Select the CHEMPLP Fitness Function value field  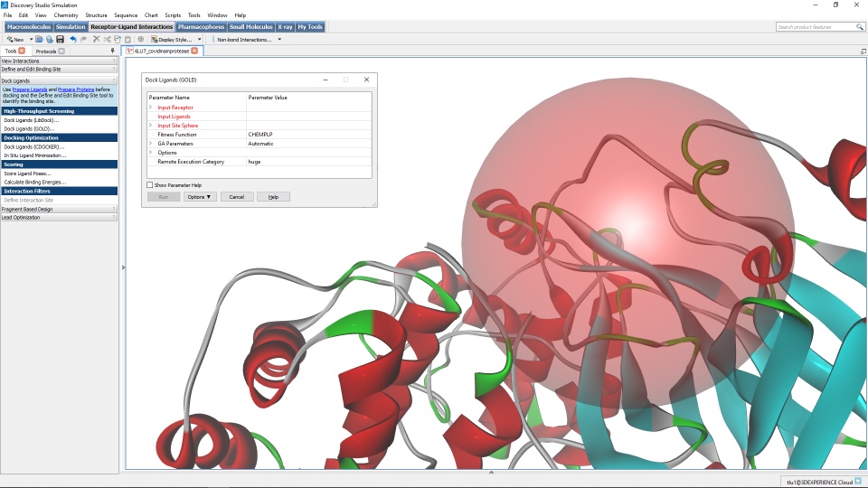(309, 135)
